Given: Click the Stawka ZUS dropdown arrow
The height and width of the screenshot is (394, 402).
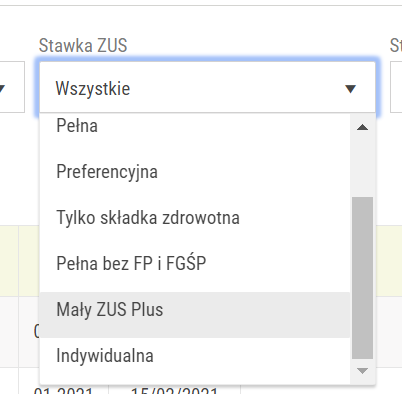Looking at the screenshot, I should (x=350, y=89).
